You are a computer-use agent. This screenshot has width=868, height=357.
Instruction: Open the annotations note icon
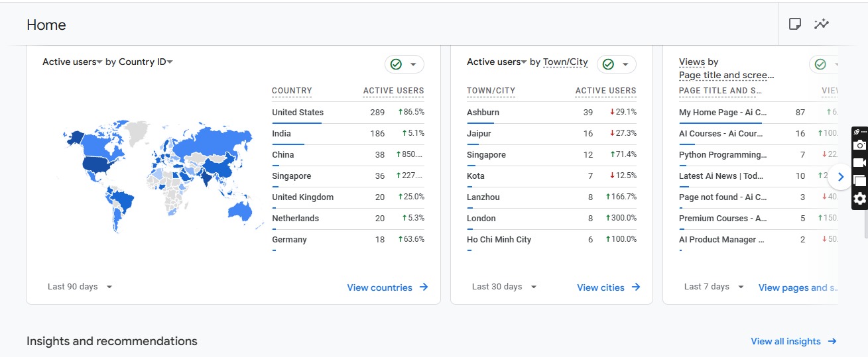click(x=794, y=25)
